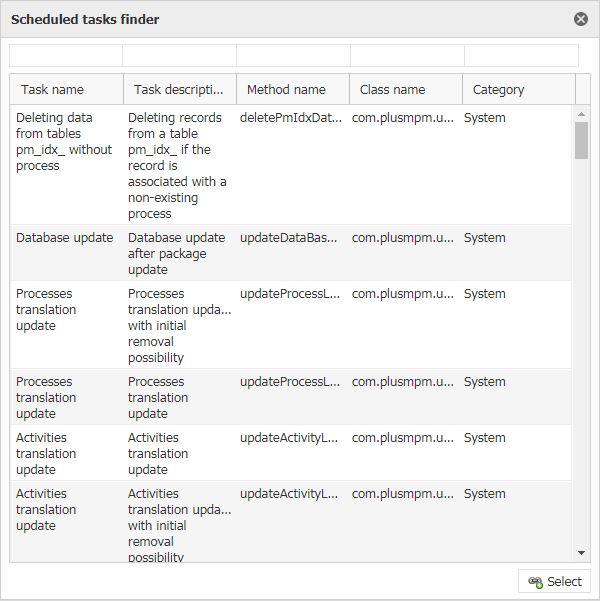Click the scrollbar up arrow

pyautogui.click(x=581, y=114)
